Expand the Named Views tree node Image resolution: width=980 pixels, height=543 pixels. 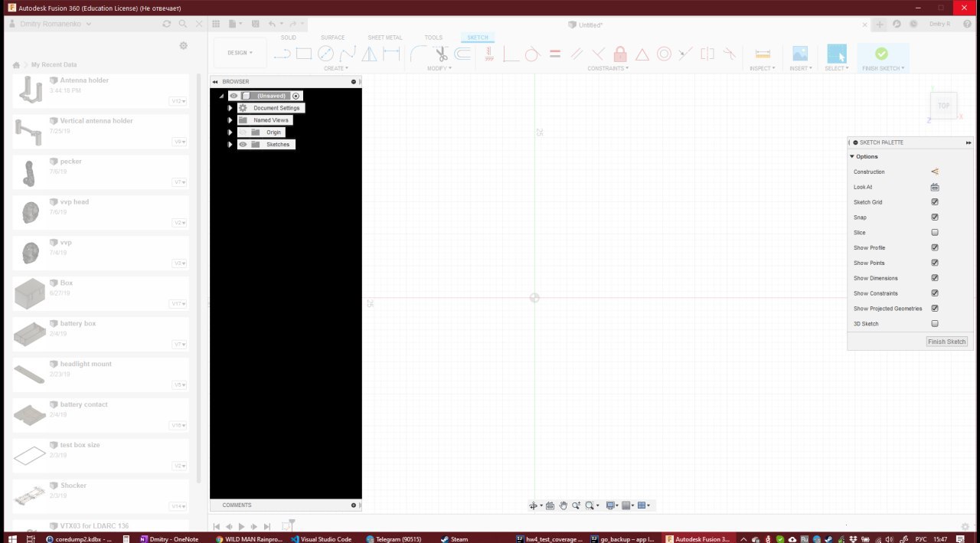[230, 120]
